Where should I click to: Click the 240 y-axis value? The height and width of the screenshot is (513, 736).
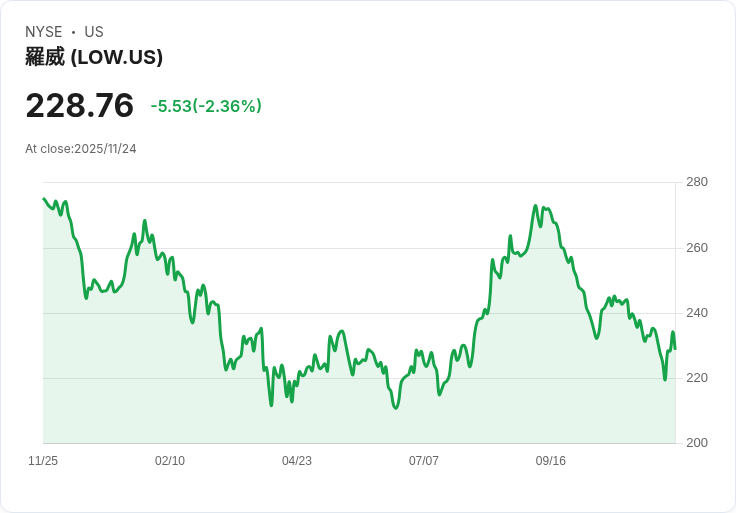pos(697,313)
